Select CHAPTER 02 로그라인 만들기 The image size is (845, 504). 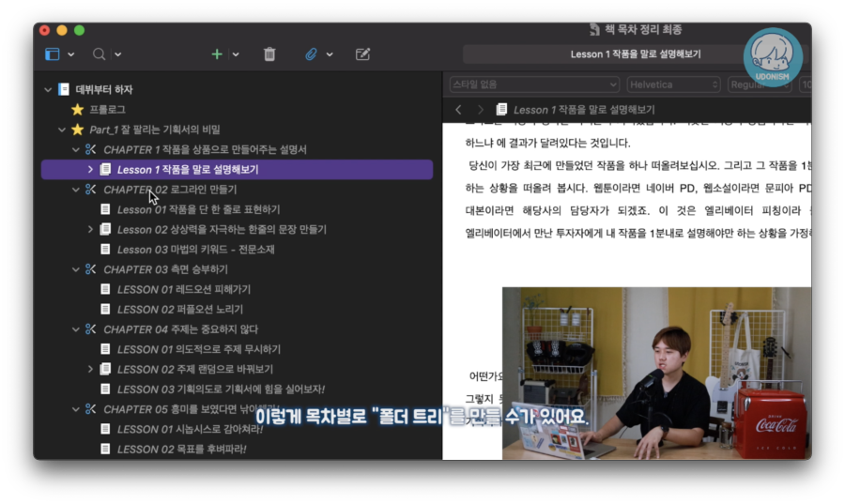coord(170,190)
